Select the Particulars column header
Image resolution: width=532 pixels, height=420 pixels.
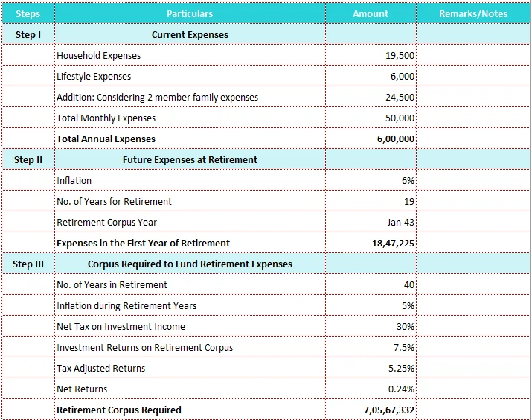point(190,13)
